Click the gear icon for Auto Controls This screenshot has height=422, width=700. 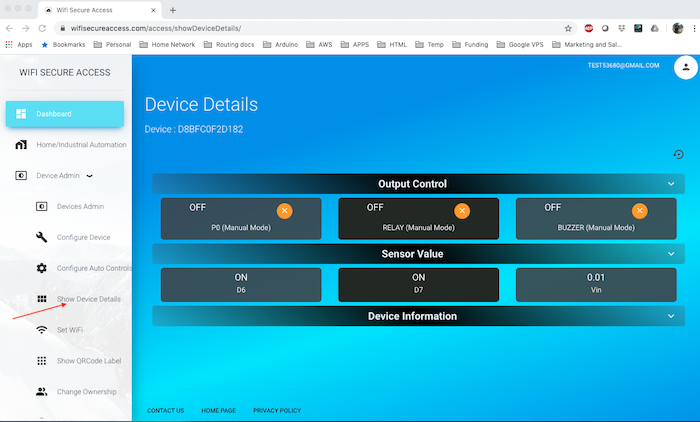[42, 268]
